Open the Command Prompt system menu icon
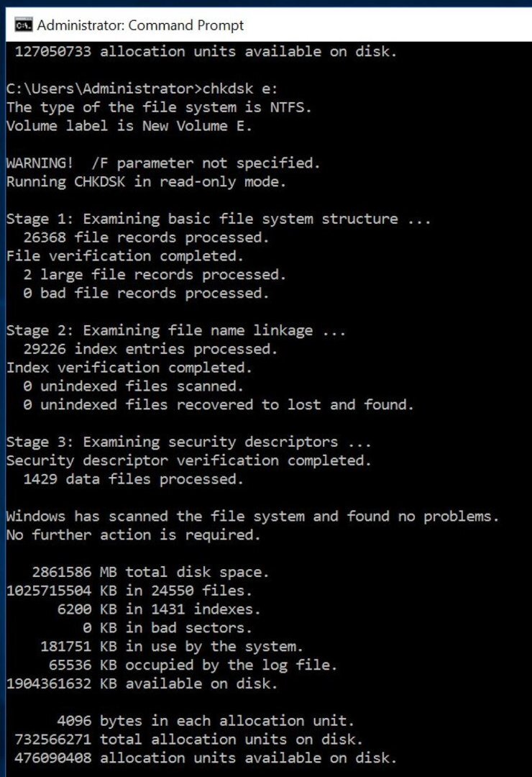The height and width of the screenshot is (777, 532). pyautogui.click(x=23, y=24)
